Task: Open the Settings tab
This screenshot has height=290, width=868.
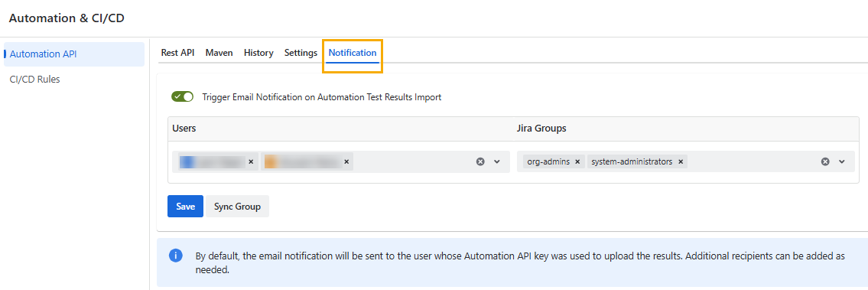Action: point(301,53)
